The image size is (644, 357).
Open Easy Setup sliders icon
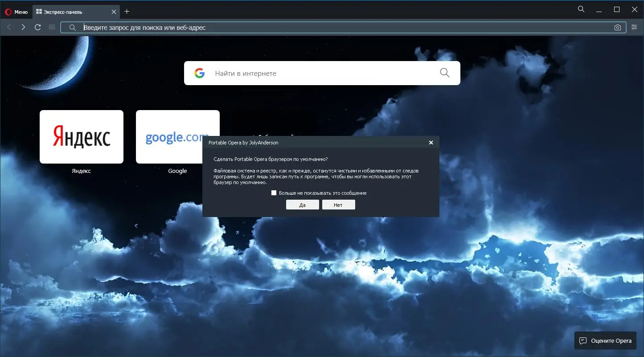[634, 27]
